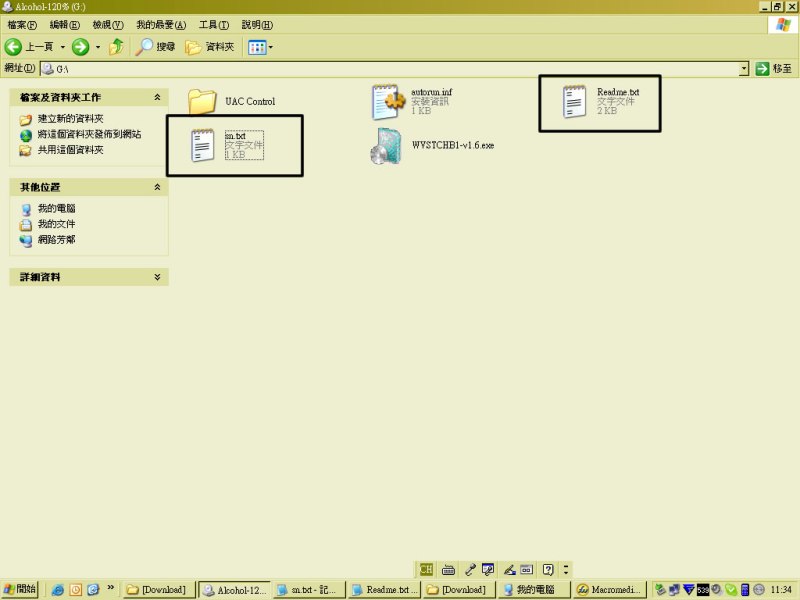This screenshot has width=800, height=600.
Task: Click the handwriting pen language bar icon
Action: tap(509, 569)
